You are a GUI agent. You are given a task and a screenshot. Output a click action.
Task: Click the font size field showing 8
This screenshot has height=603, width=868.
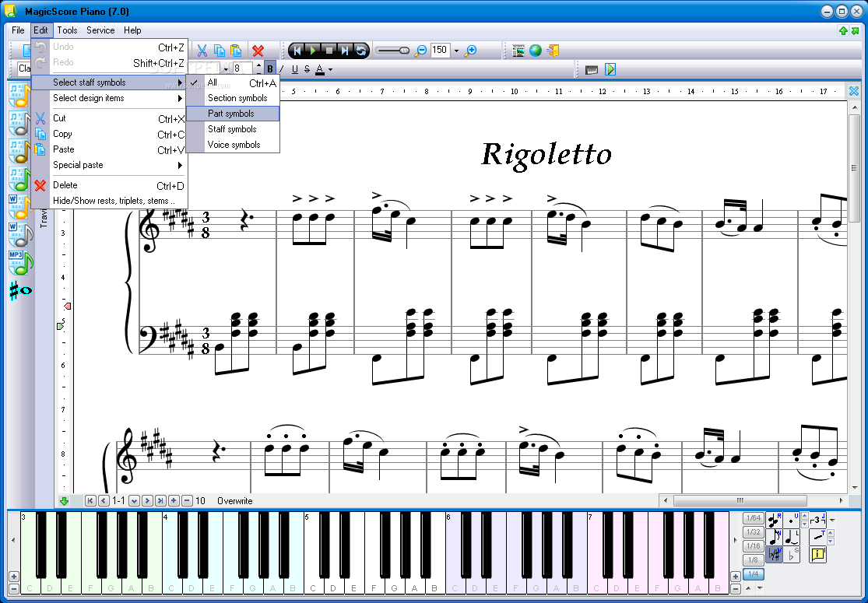click(x=243, y=68)
